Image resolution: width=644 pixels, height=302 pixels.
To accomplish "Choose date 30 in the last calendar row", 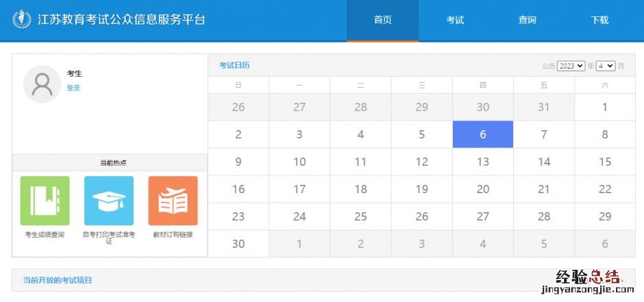I will coord(238,244).
